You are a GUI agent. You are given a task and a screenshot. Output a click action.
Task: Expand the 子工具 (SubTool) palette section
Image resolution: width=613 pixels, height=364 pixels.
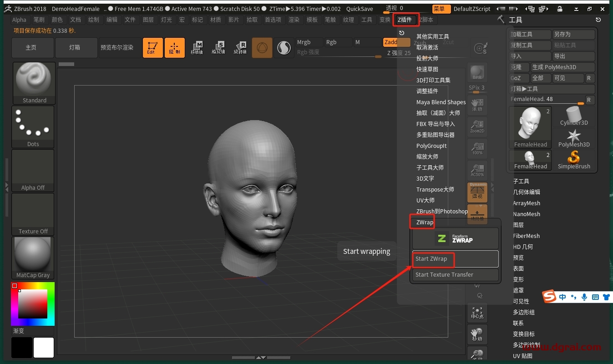point(521,181)
